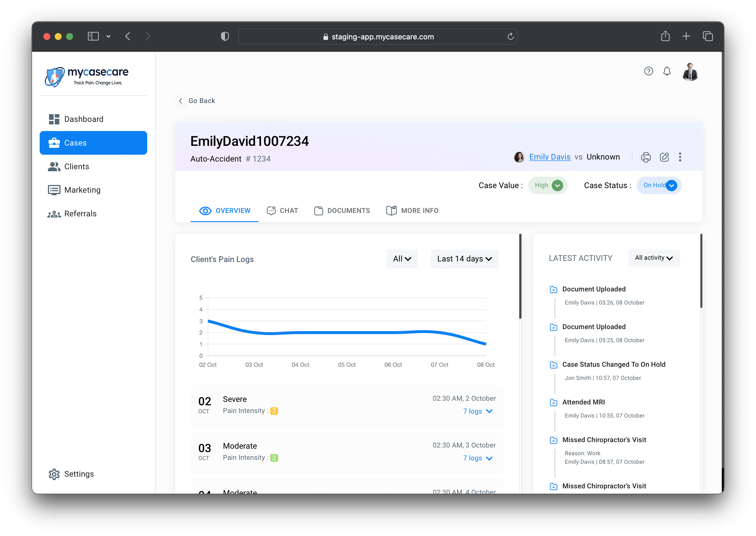Click the latest activity panel scrollbar
756x536 pixels.
point(701,271)
